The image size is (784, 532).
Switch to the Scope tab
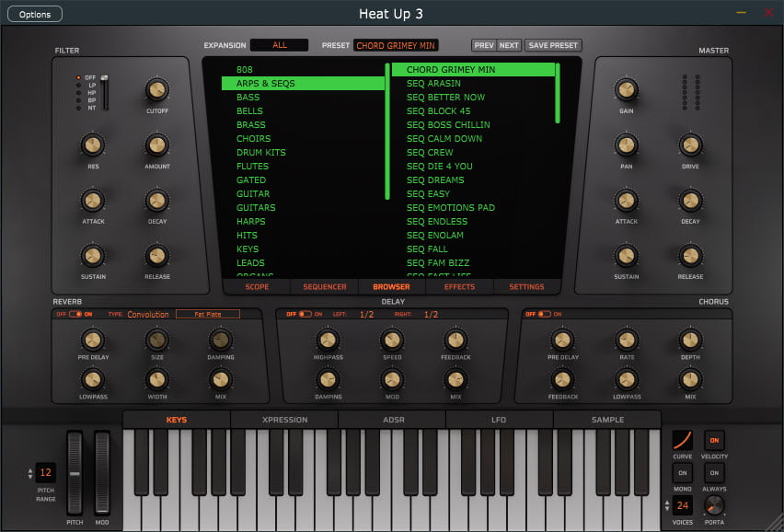coord(257,286)
